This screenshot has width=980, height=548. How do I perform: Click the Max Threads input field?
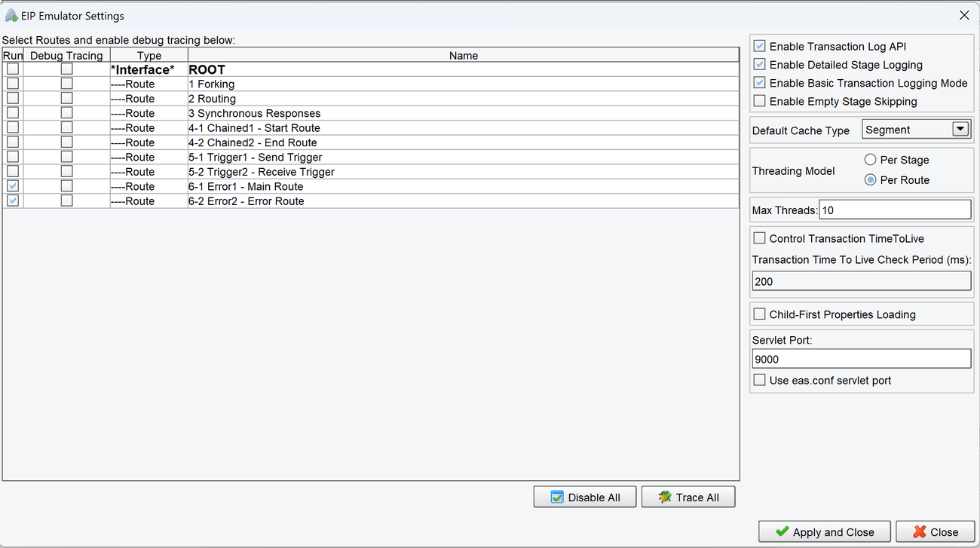895,210
